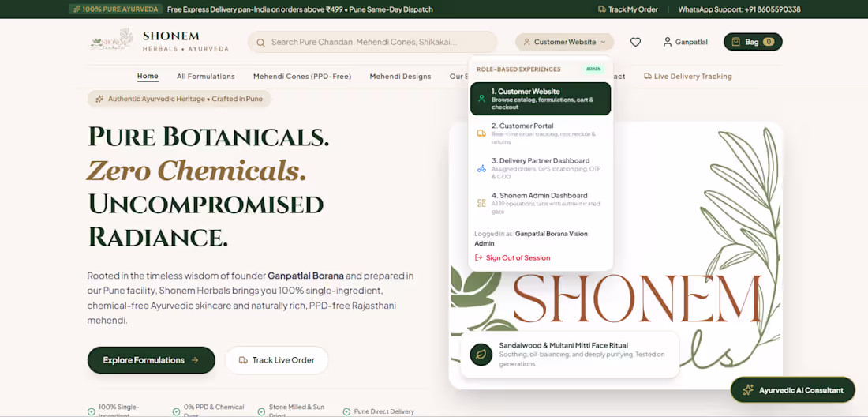Click checkmark icon beside 0% PPD & Chemical

point(176,411)
